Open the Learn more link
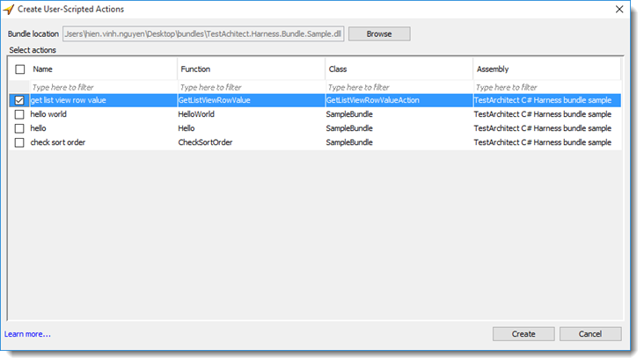The height and width of the screenshot is (364, 644). point(27,334)
